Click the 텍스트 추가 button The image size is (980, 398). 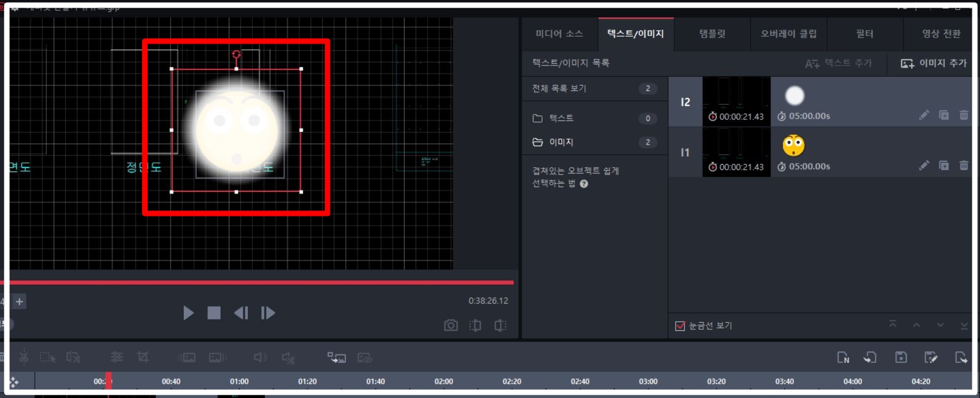tap(839, 63)
